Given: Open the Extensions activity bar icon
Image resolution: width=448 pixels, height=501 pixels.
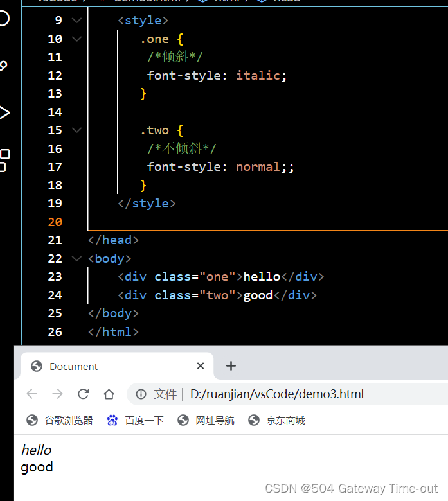Looking at the screenshot, I should point(4,161).
